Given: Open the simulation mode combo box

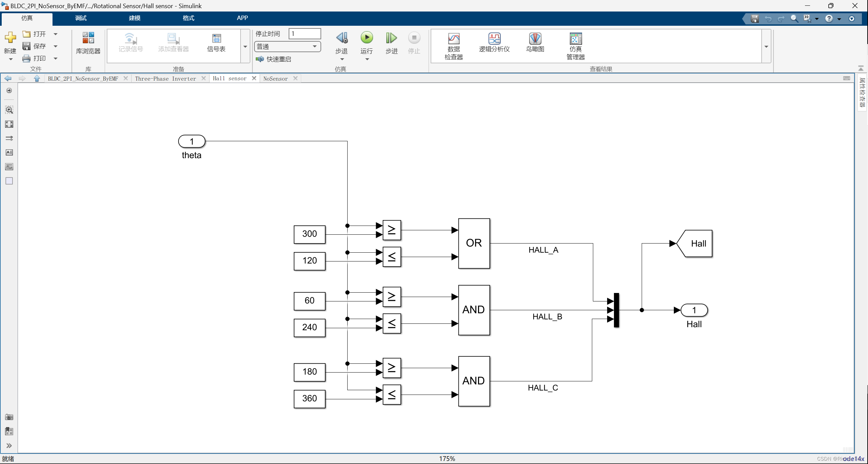Looking at the screenshot, I should click(287, 46).
